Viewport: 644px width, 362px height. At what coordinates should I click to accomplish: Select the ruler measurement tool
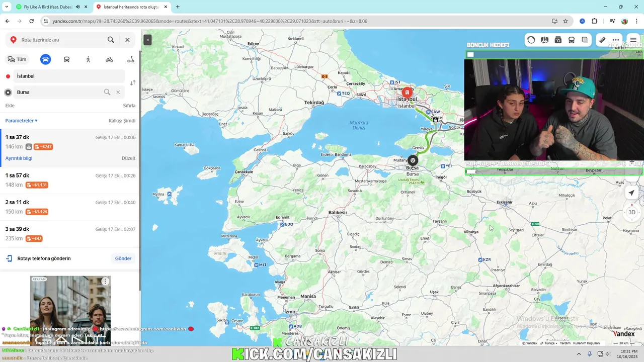602,40
